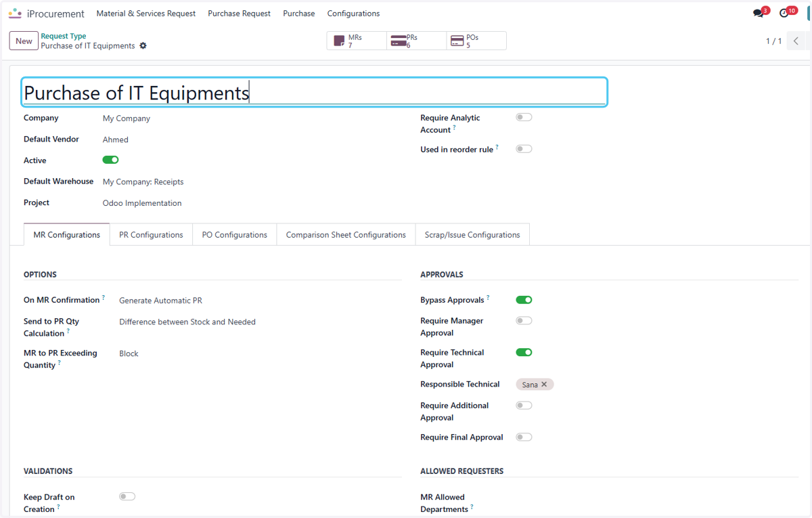Enable Require Manager Approval toggle
The image size is (812, 518).
[524, 321]
